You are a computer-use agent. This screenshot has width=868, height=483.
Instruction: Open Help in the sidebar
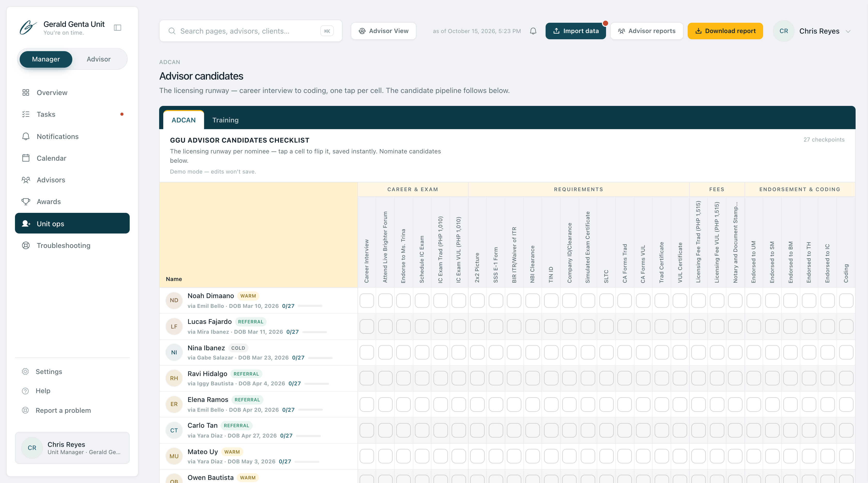pyautogui.click(x=72, y=391)
